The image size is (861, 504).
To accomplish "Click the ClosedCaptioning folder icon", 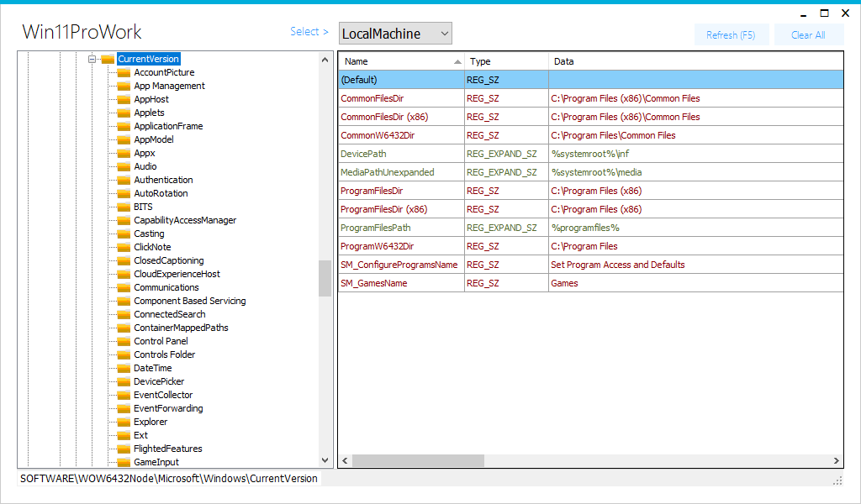I will click(124, 260).
